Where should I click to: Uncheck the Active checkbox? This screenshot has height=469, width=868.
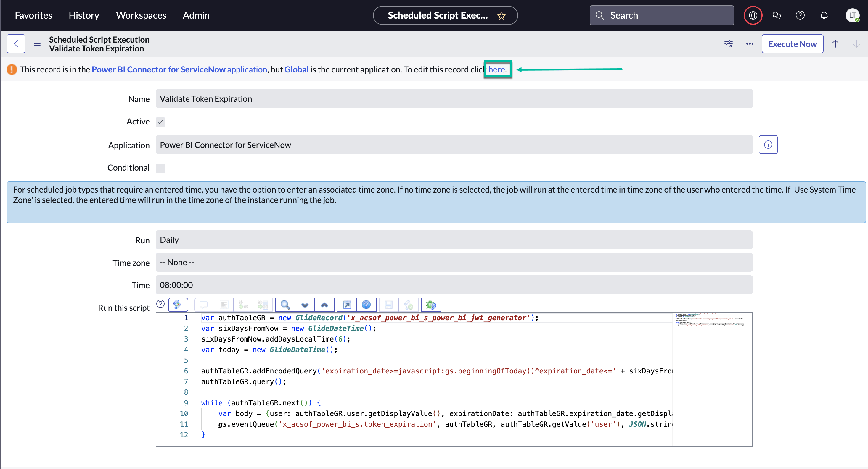click(x=160, y=122)
